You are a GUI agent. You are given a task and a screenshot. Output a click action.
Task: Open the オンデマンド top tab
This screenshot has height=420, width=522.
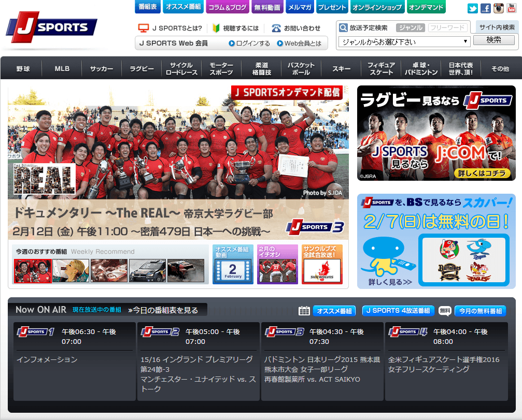[426, 7]
